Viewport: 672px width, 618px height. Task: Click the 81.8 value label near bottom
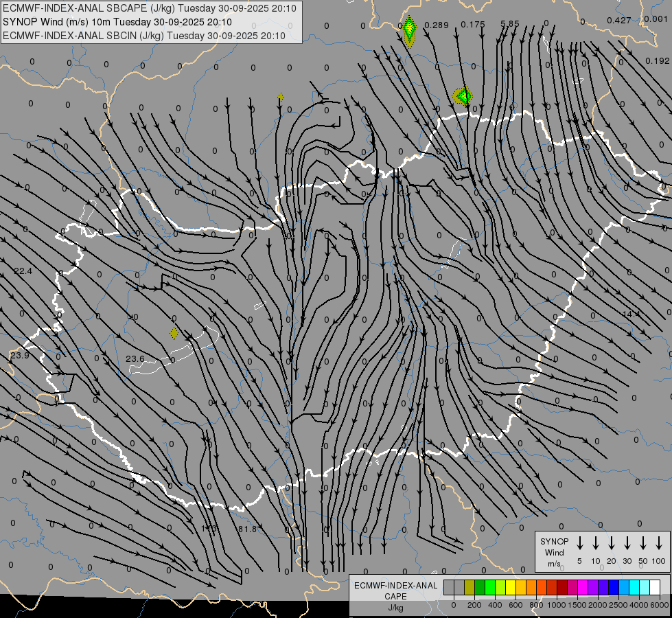[247, 529]
